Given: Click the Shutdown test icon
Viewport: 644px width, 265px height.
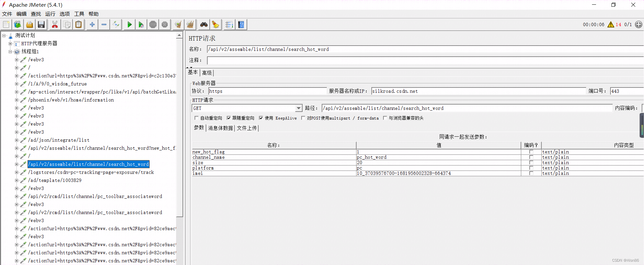Looking at the screenshot, I should [x=165, y=24].
